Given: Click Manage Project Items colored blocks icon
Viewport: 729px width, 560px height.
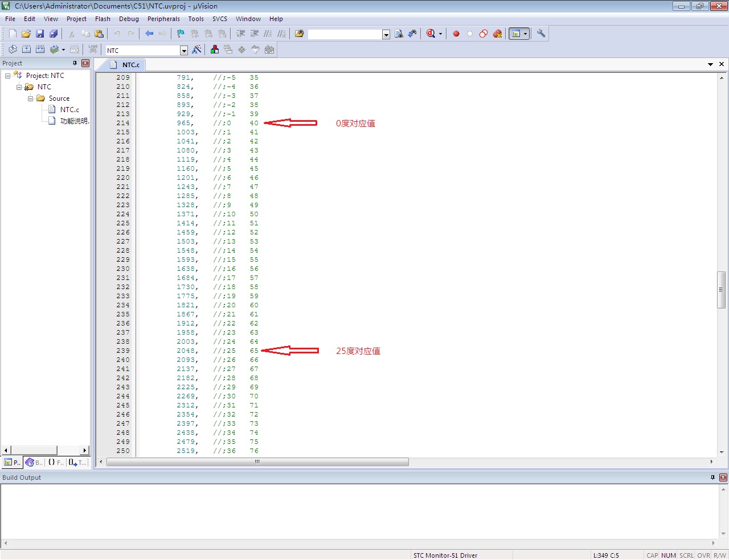Looking at the screenshot, I should [215, 50].
